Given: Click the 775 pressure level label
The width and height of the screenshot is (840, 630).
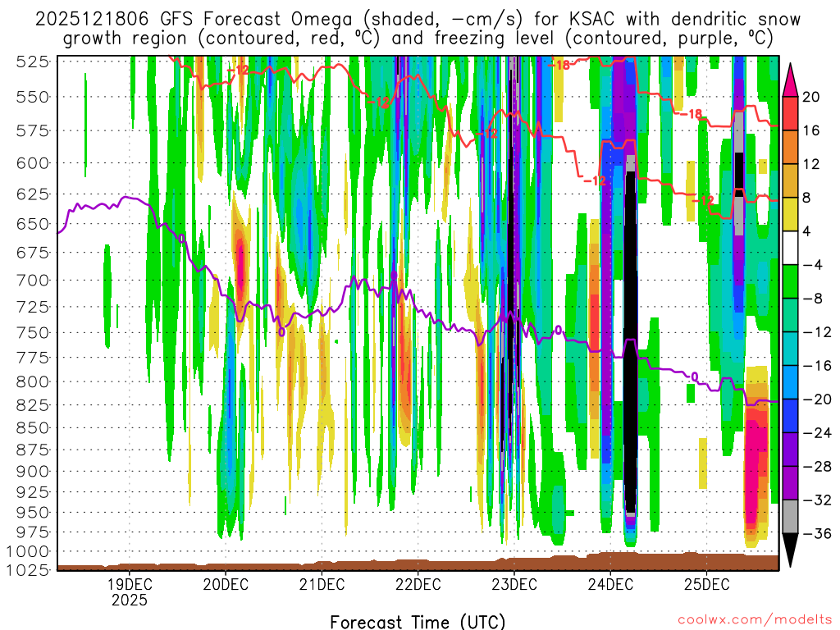Looking at the screenshot, I should click(x=33, y=358).
